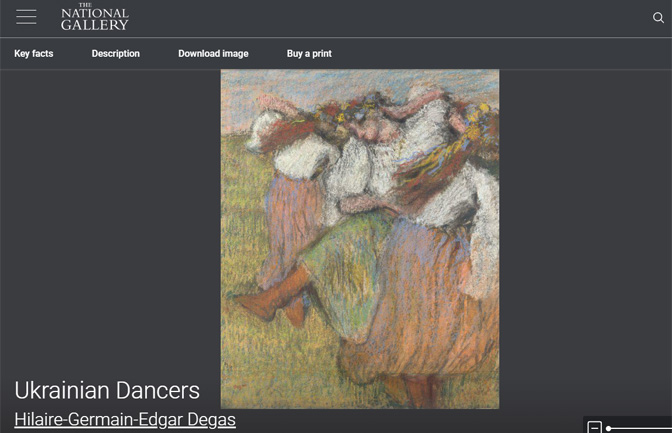The width and height of the screenshot is (672, 433).
Task: Click The National Gallery logo
Action: coord(95,17)
